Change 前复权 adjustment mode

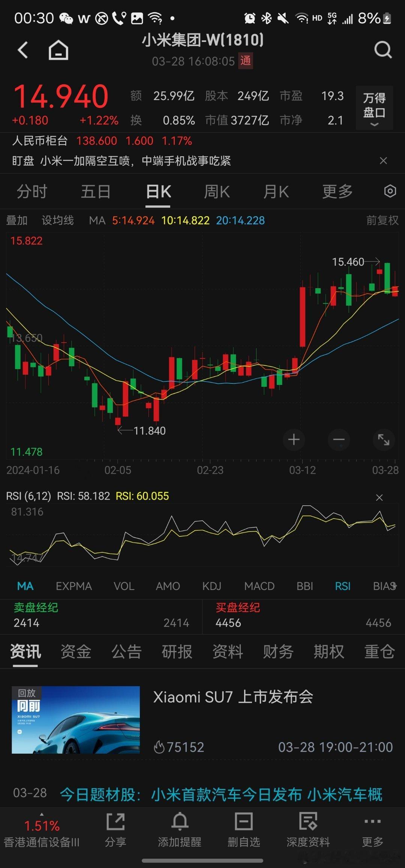tap(382, 220)
